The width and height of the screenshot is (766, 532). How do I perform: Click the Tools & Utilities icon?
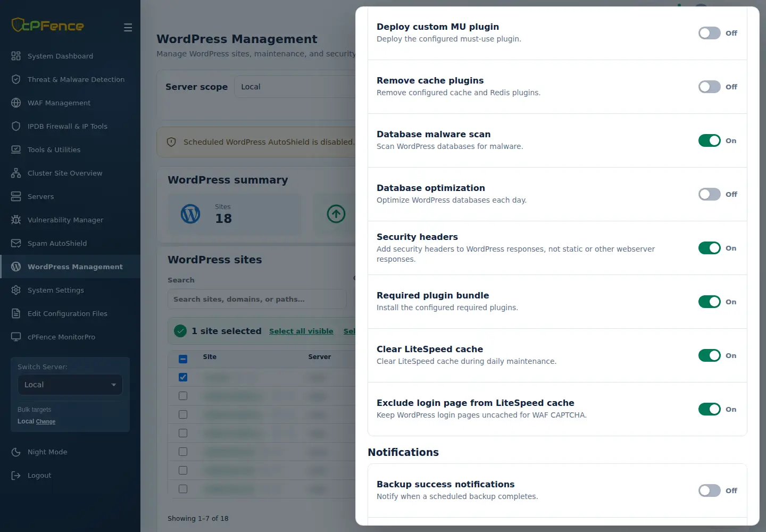[16, 149]
